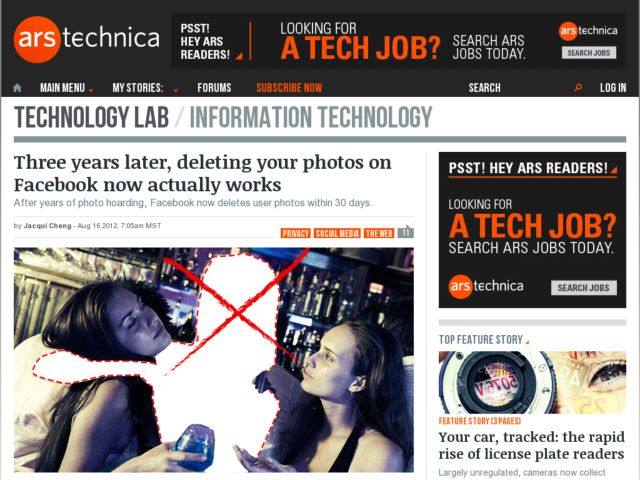
Task: Open the comments count bubble icon
Action: tap(405, 232)
